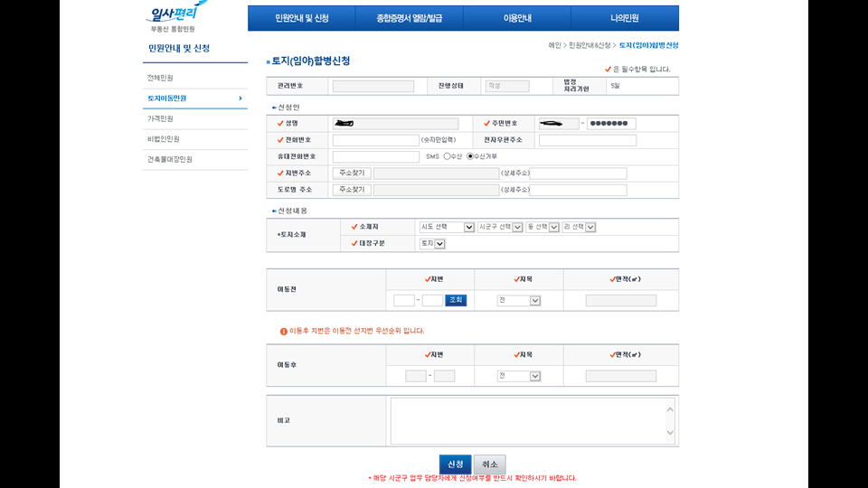Open the 리 선택 dropdown
This screenshot has width=868, height=488.
pyautogui.click(x=579, y=227)
